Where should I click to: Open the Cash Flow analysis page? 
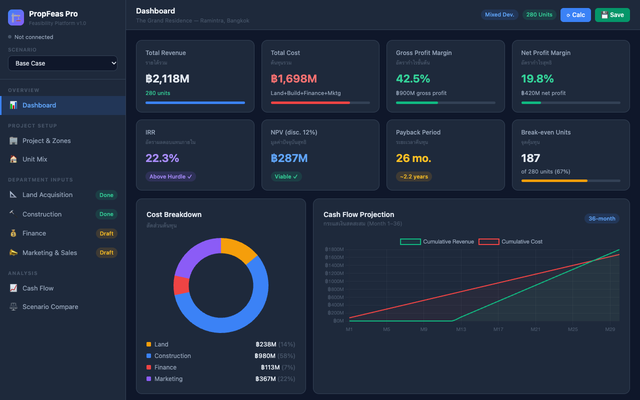63,288
